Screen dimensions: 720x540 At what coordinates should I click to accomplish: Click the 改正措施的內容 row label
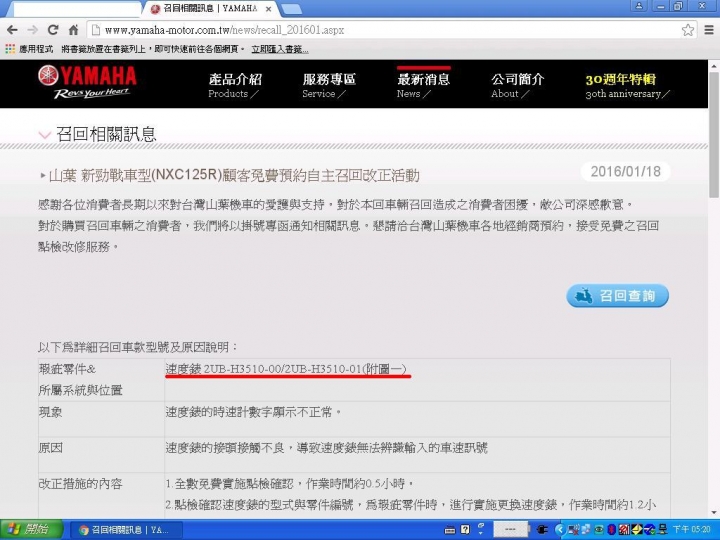tap(80, 484)
